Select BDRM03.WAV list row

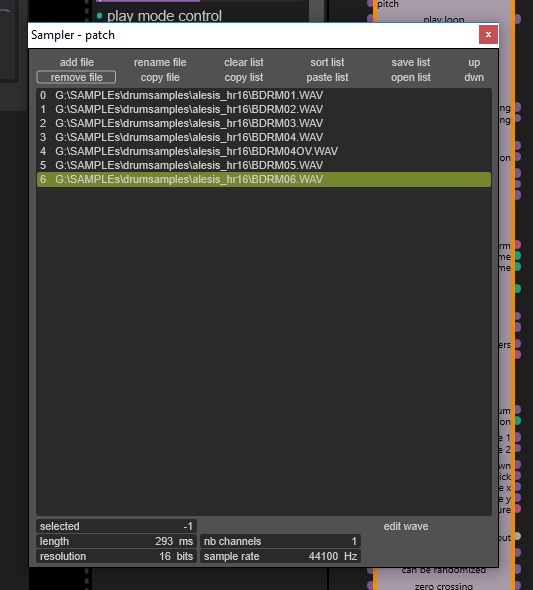264,123
